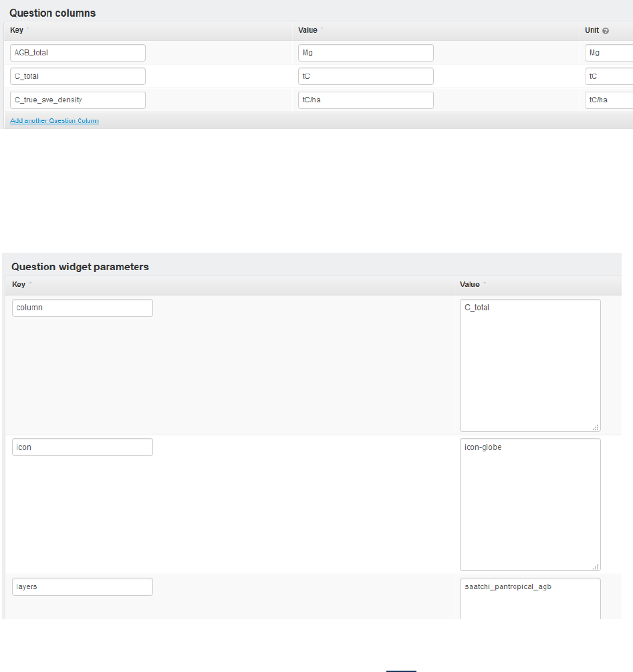
Task: Click the Unit column help icon
Action: point(606,31)
